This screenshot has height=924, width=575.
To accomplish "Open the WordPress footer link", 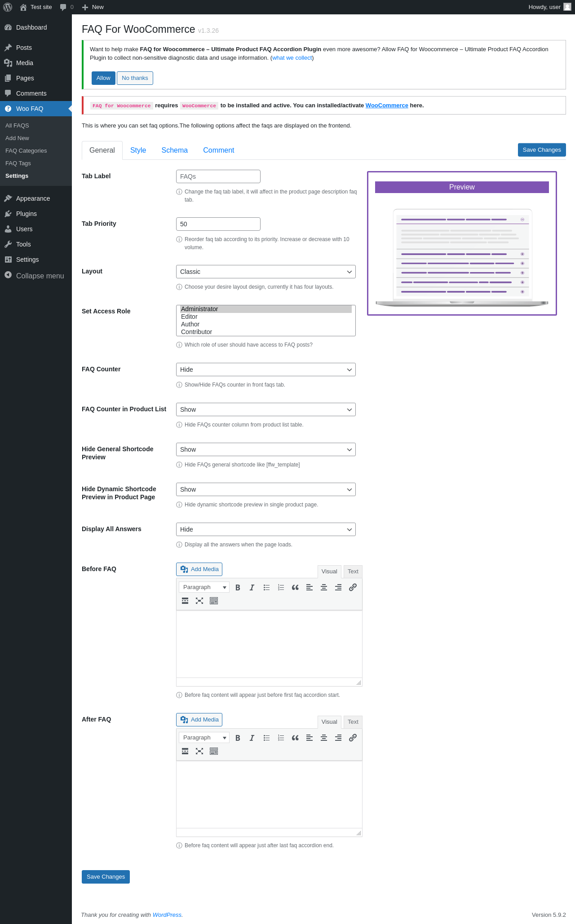I will 167,915.
